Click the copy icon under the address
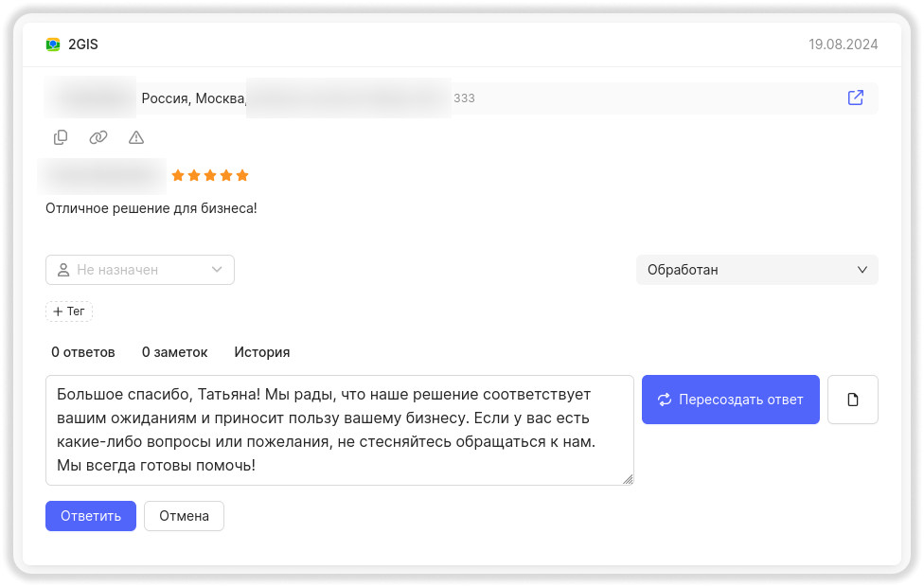Image resolution: width=924 pixels, height=587 pixels. 61,137
